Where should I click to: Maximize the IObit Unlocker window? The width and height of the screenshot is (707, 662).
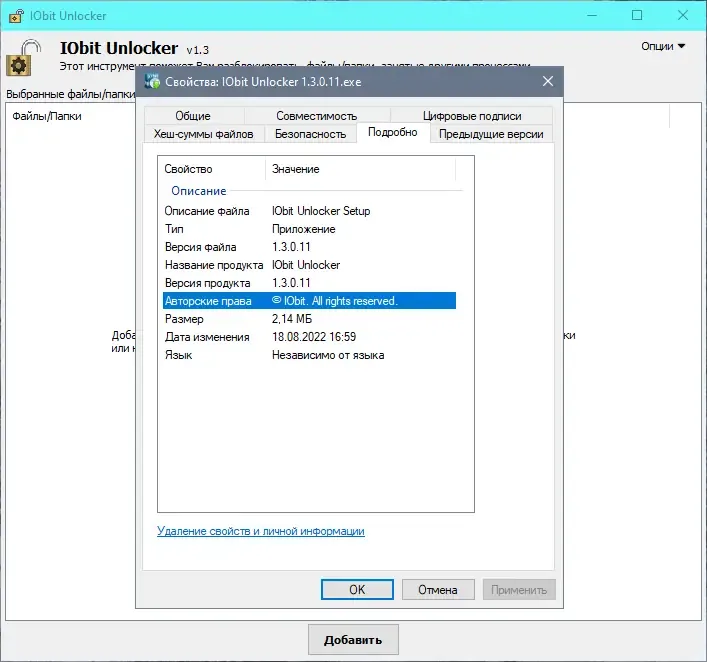637,15
